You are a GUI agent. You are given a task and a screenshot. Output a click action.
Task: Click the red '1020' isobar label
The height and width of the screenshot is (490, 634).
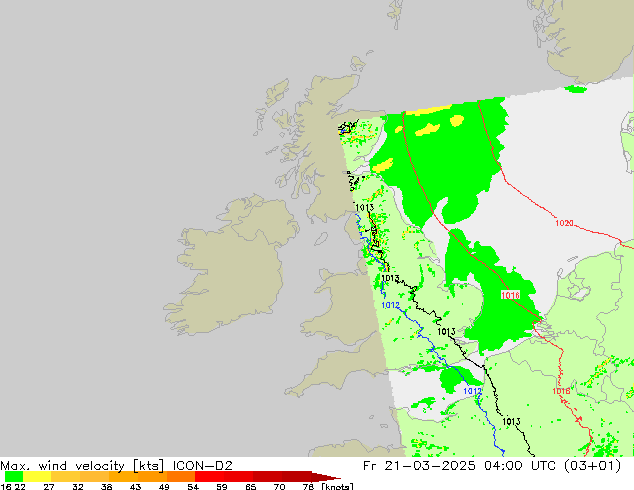pyautogui.click(x=564, y=223)
